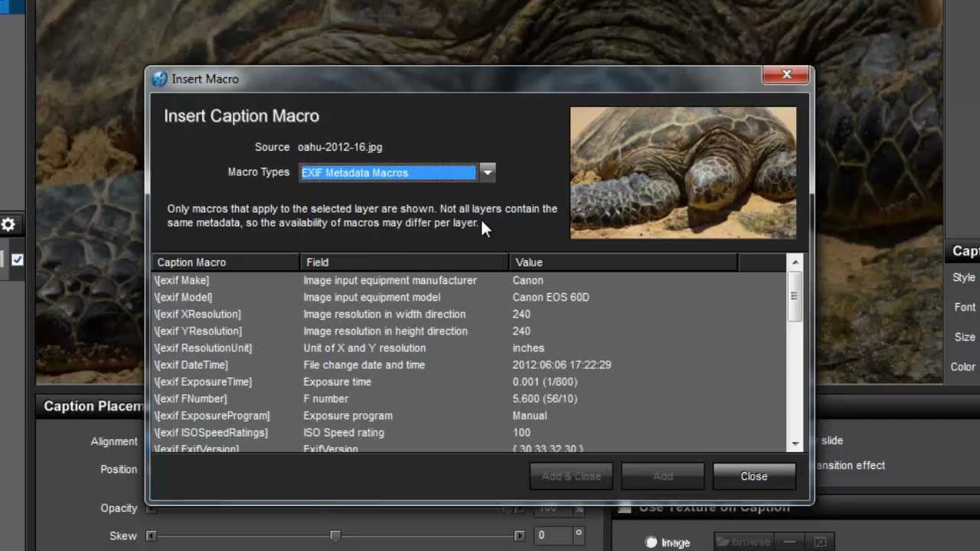Viewport: 980px width, 551px height.
Task: Close the Insert Macro window with X
Action: click(x=786, y=74)
